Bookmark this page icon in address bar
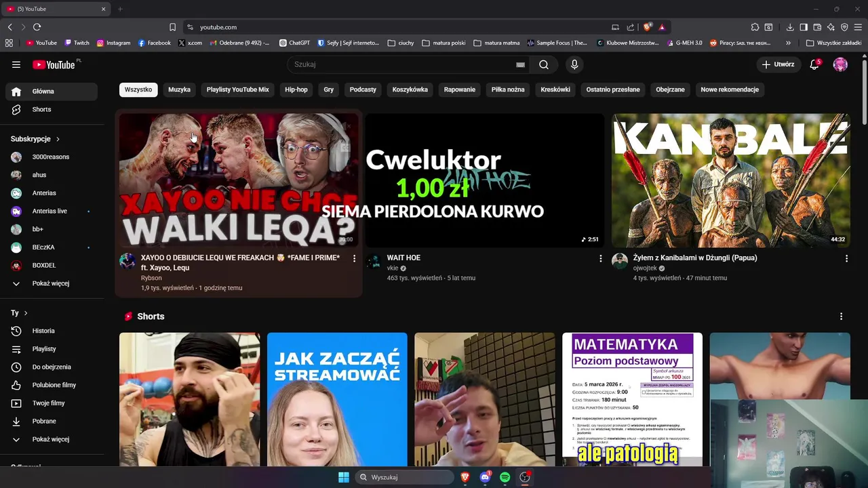The width and height of the screenshot is (868, 488). pyautogui.click(x=172, y=27)
